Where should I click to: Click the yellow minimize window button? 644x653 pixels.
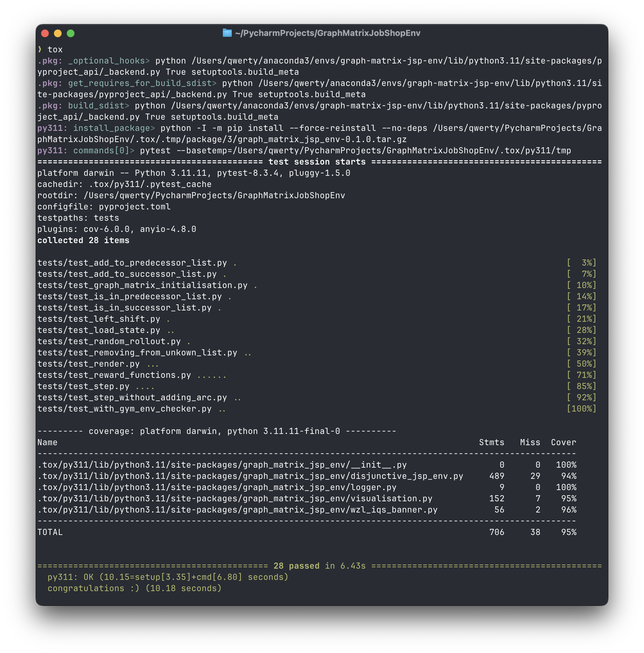(x=58, y=33)
